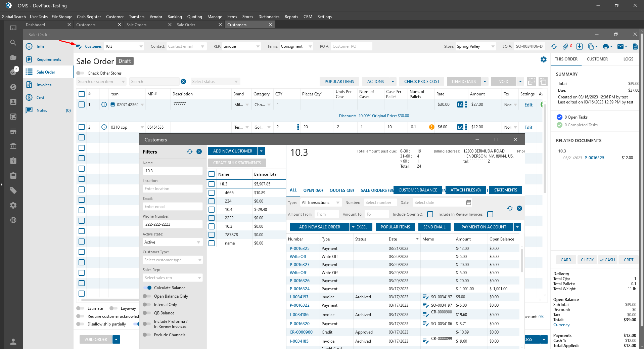This screenshot has width=644, height=349.
Task: Open the dashboard icon in the dark sidebar
Action: click(13, 28)
